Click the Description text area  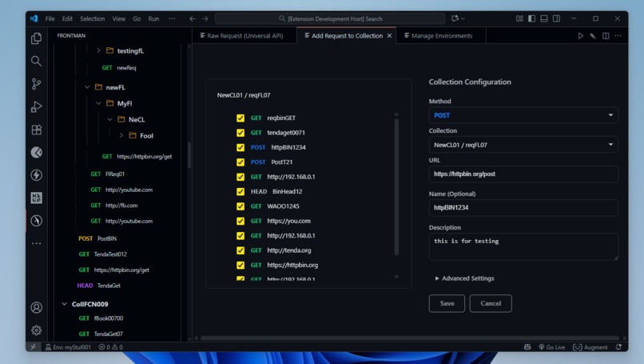523,246
